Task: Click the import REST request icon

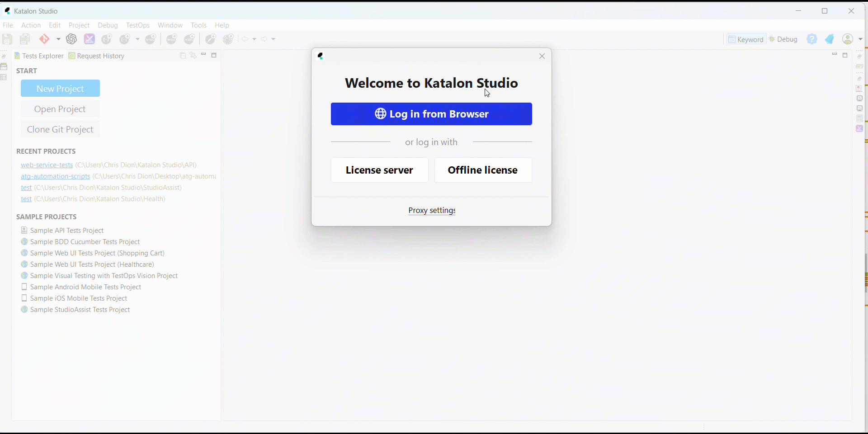Action: pyautogui.click(x=125, y=39)
